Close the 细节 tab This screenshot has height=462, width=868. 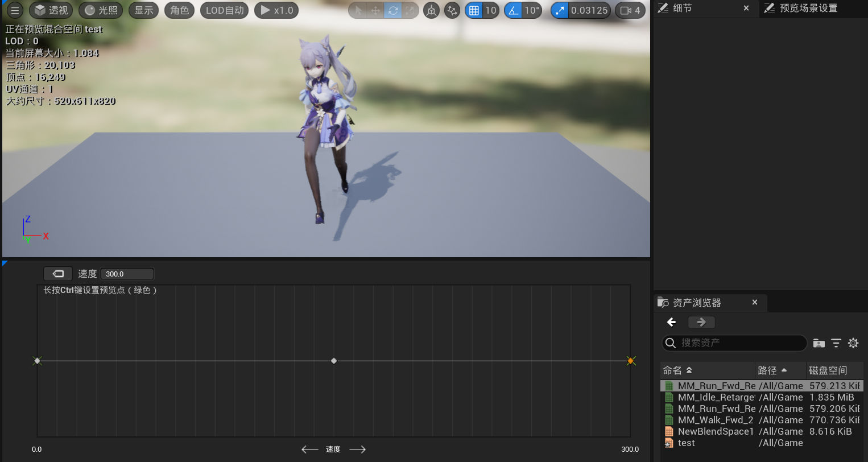746,9
